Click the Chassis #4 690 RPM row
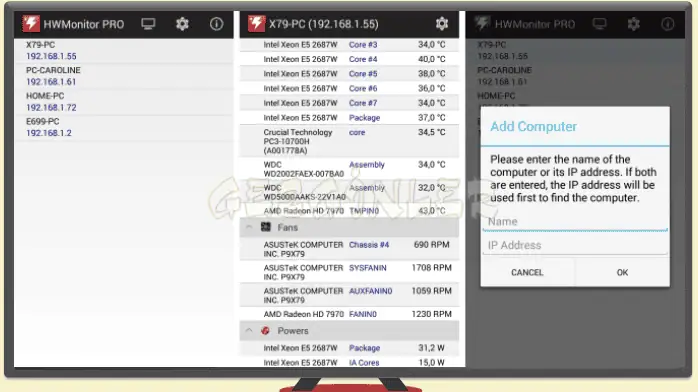This screenshot has width=698, height=392. coord(349,249)
